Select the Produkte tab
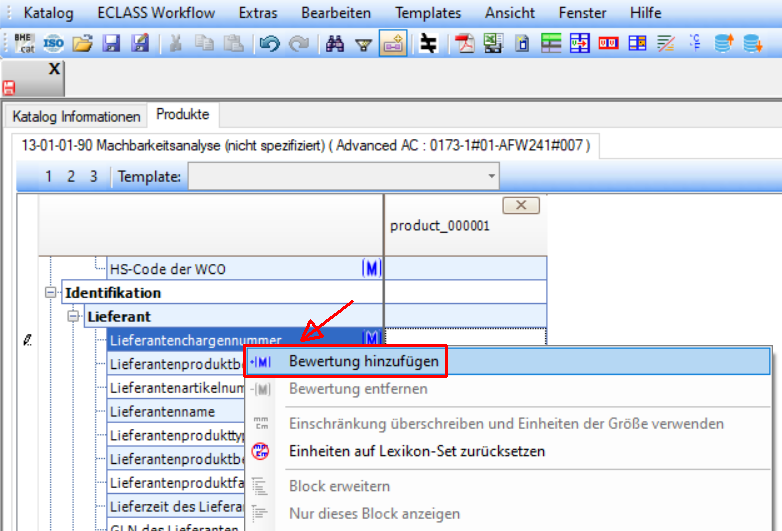This screenshot has width=782, height=531. pyautogui.click(x=183, y=114)
